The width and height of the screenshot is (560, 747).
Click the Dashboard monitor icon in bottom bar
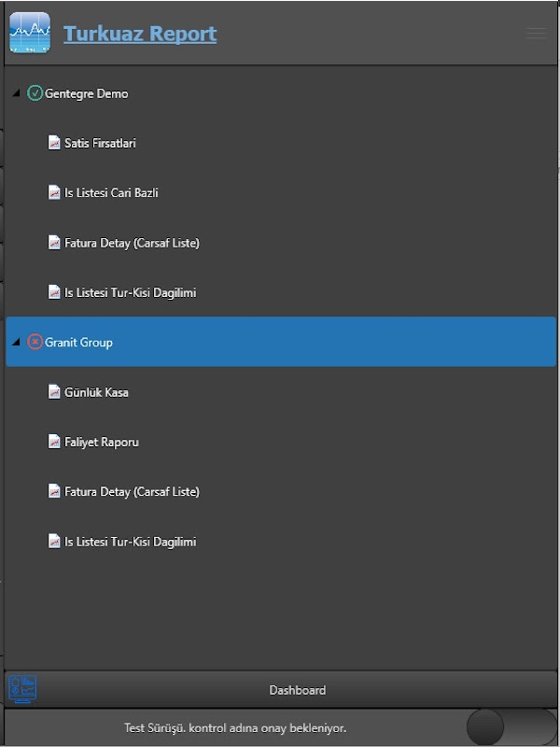pyautogui.click(x=22, y=689)
